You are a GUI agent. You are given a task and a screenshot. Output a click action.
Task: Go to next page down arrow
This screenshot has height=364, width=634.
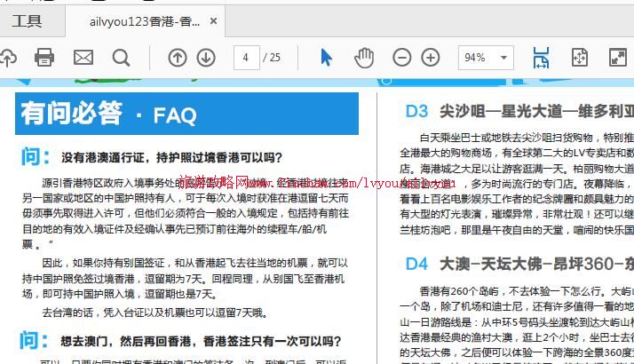pos(206,58)
